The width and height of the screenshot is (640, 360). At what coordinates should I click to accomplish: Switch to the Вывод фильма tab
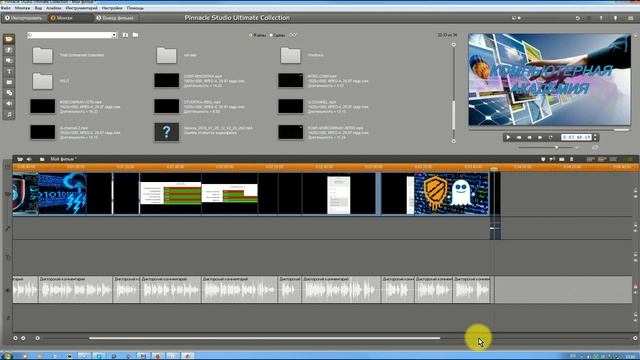pos(115,18)
